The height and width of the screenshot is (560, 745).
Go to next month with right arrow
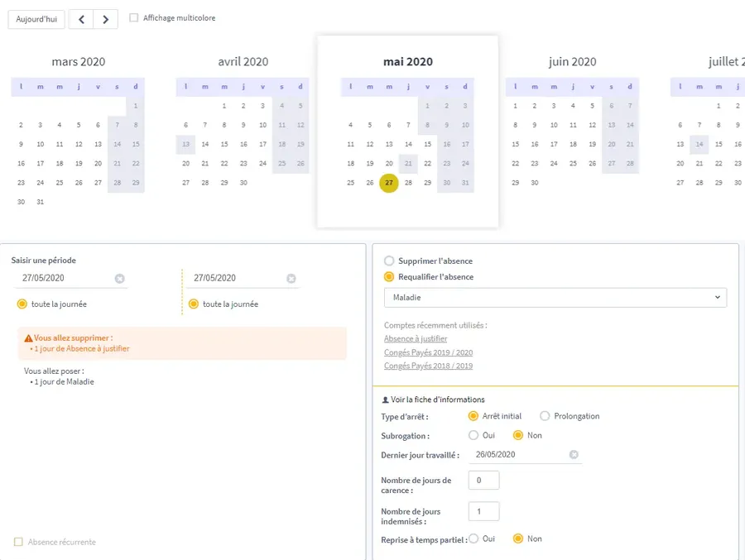pyautogui.click(x=105, y=19)
